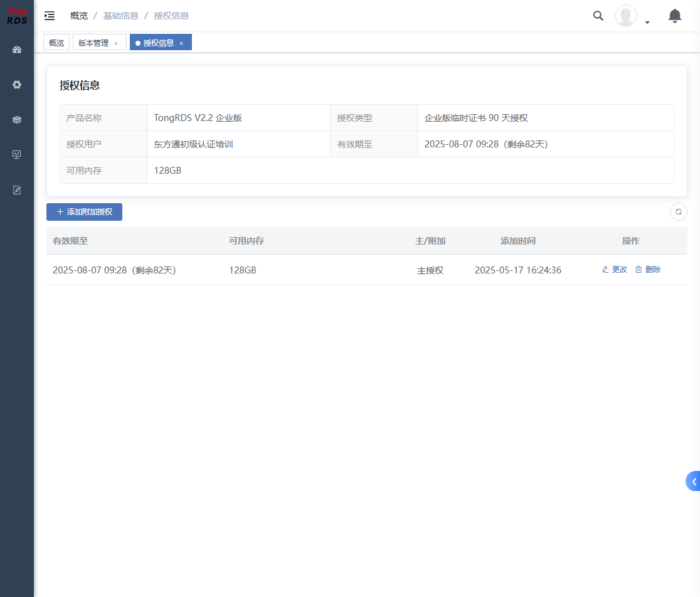Click the 授权信息 panel heading

[x=80, y=85]
